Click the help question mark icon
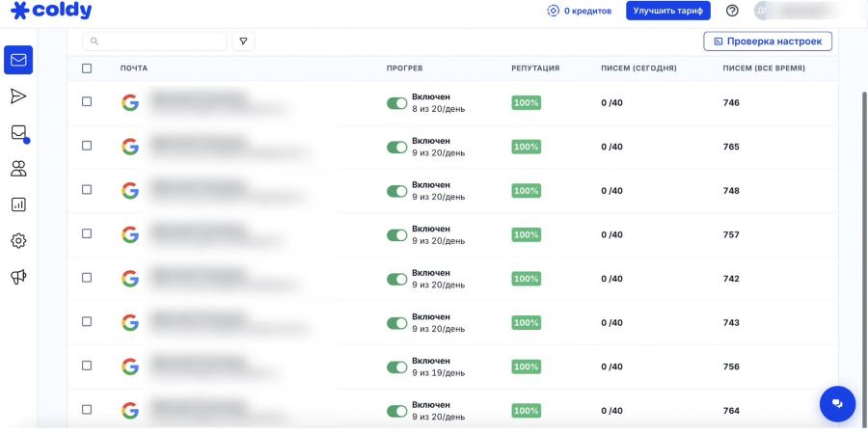The image size is (868, 434). pos(732,11)
